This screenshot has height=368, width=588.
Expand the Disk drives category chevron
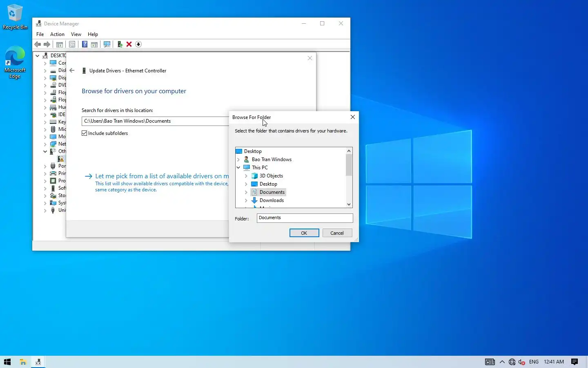tap(45, 70)
